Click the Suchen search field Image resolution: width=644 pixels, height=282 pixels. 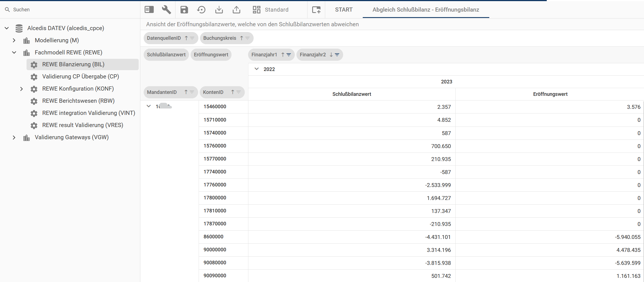pyautogui.click(x=70, y=10)
